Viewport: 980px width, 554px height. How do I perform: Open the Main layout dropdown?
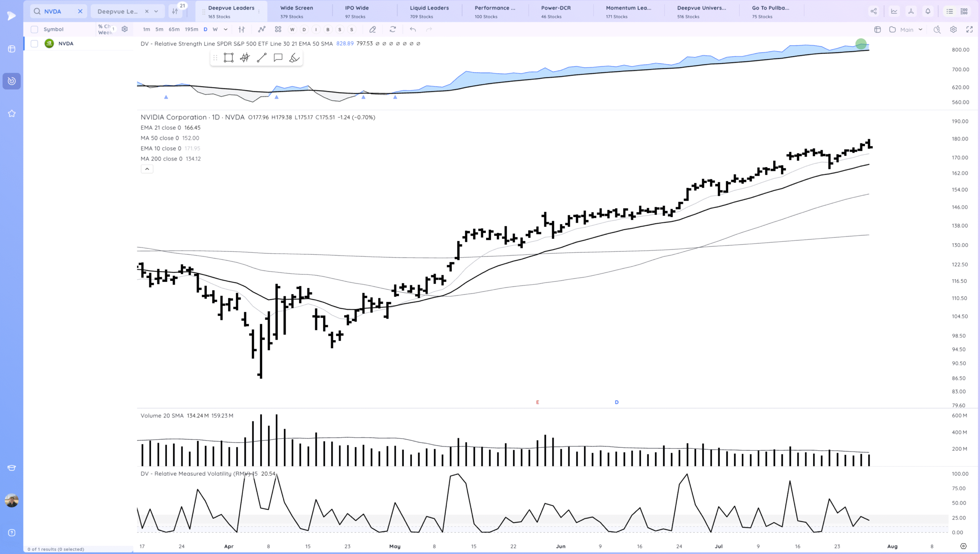click(x=906, y=29)
